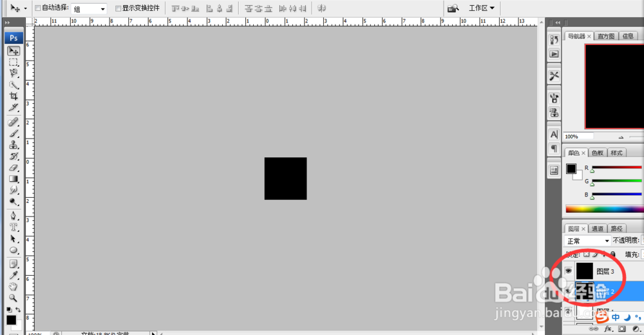
Task: Select the Zoom tool
Action: click(14, 298)
